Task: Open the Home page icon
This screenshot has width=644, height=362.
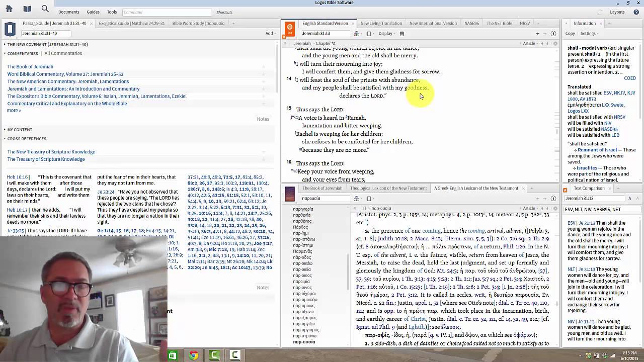Action: 10,9
